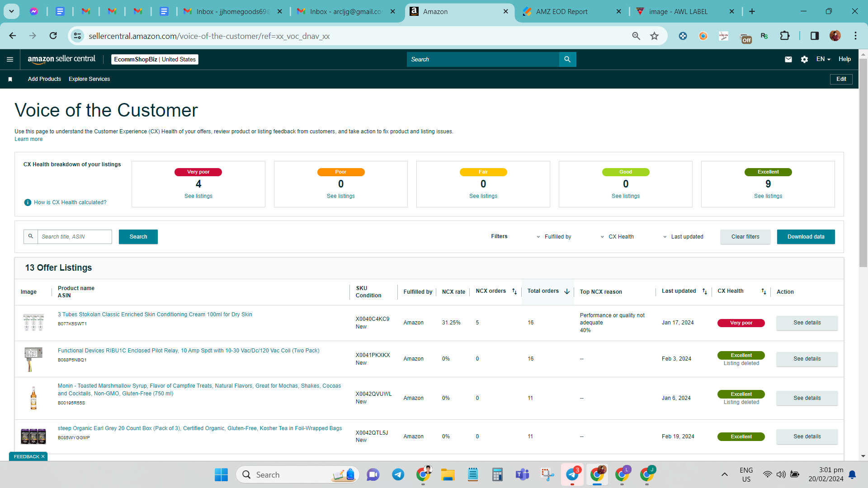
Task: Open the Help menu link
Action: [844, 59]
